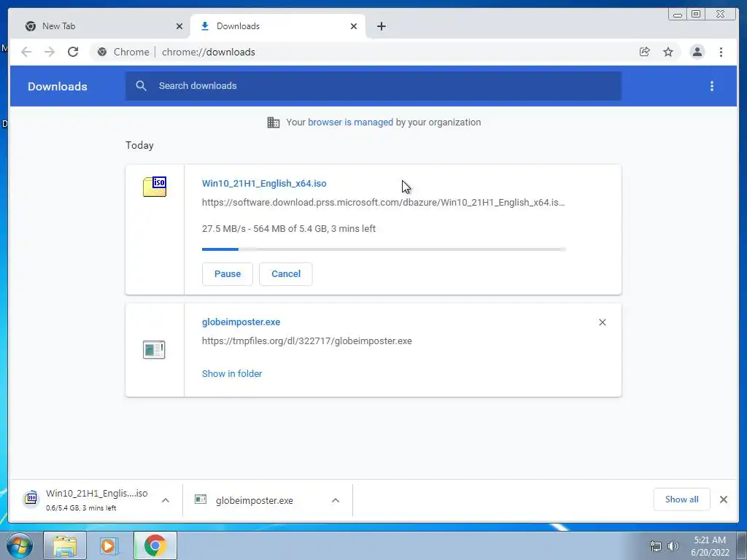Click the managed organization building icon
Screen dimensions: 747x560
pos(274,122)
